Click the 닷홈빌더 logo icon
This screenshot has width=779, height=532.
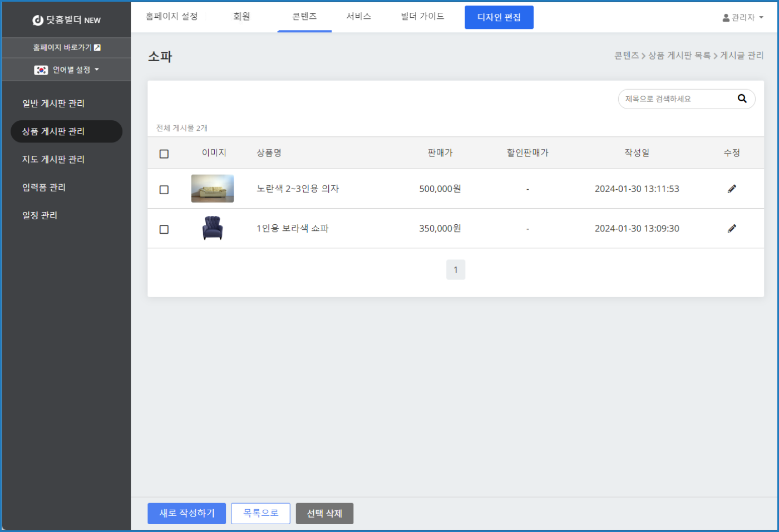coord(38,20)
